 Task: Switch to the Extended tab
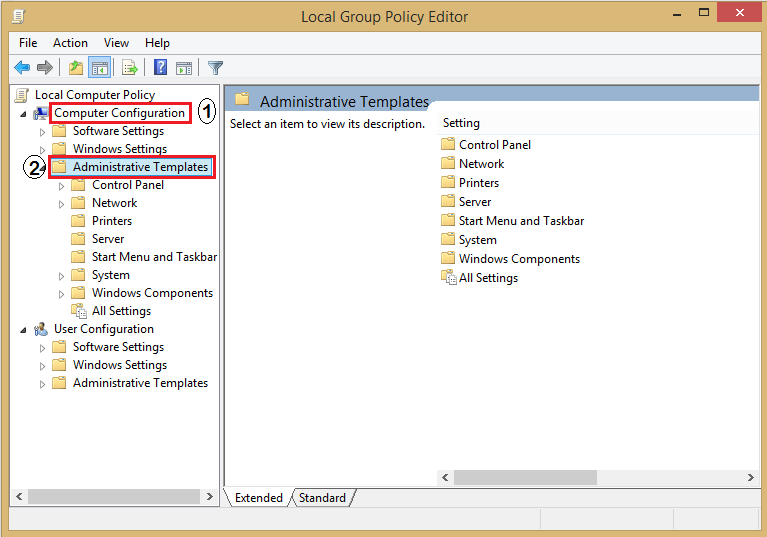click(259, 497)
